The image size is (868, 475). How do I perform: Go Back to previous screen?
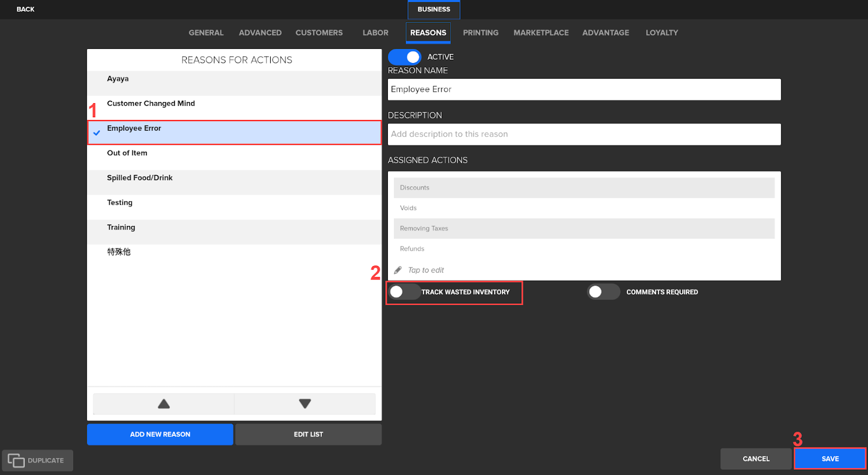coord(25,9)
